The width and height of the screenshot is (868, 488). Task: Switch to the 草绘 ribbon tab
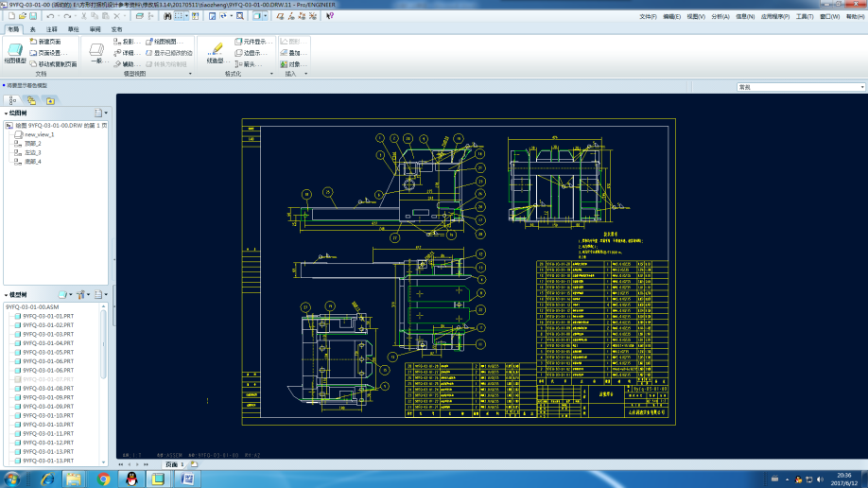click(73, 29)
